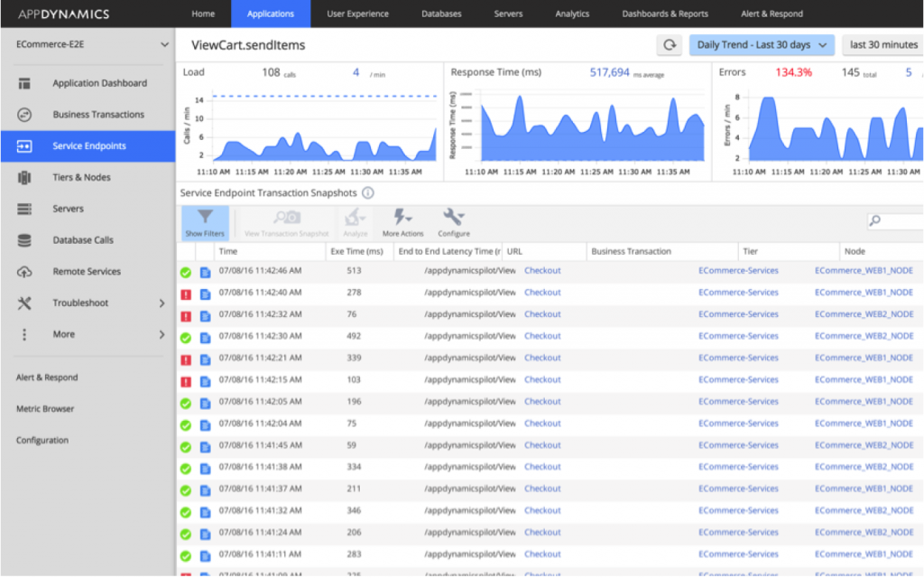924x578 pixels.
Task: Sort by the Business Transaction column header
Action: click(662, 251)
